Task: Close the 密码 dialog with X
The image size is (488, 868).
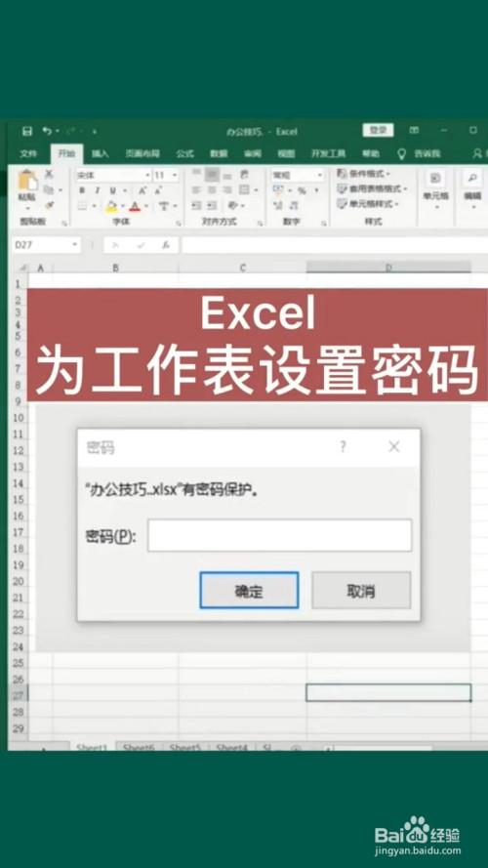Action: 394,447
